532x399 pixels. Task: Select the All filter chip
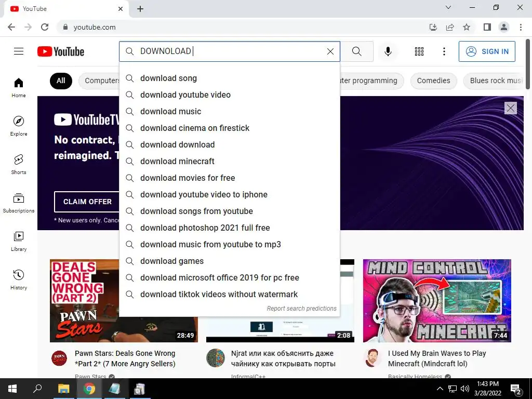click(61, 81)
